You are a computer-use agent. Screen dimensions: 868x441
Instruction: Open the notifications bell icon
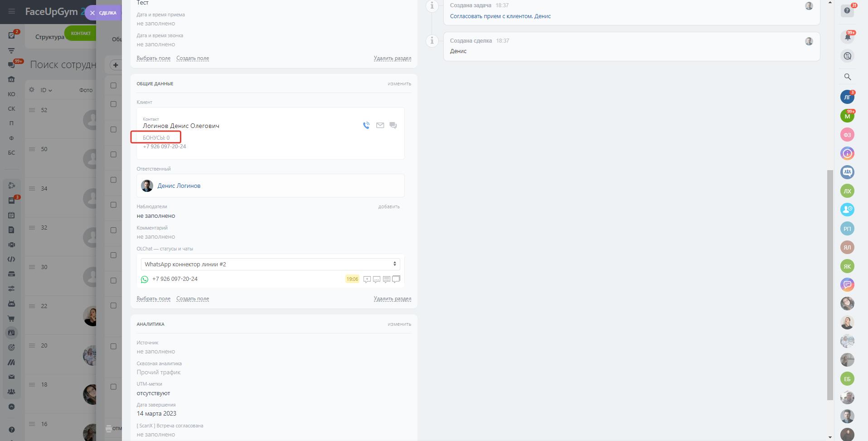[x=847, y=37]
